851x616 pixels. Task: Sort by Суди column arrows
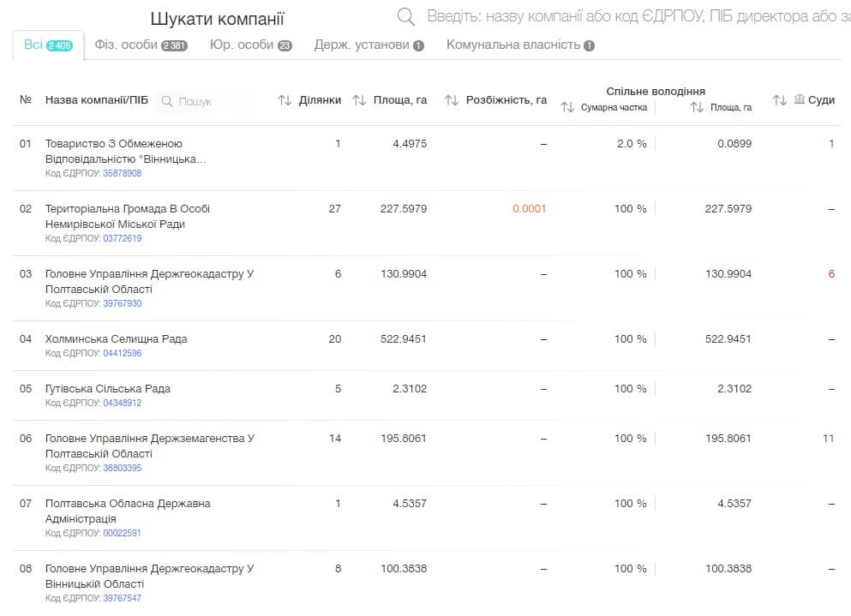click(x=779, y=101)
